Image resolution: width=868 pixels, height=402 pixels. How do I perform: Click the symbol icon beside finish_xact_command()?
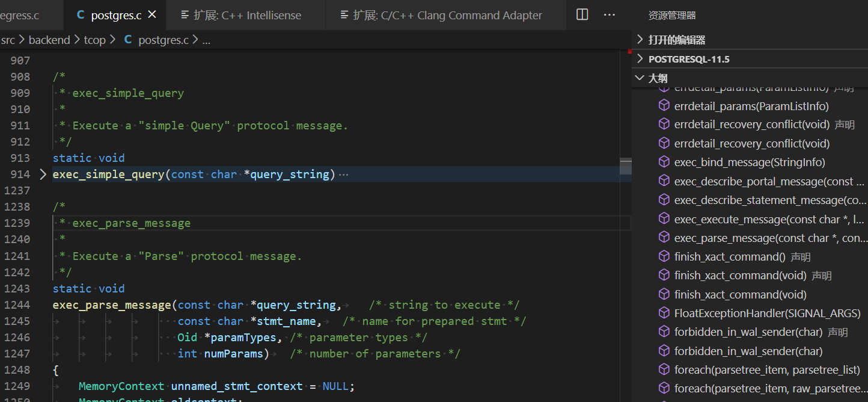coord(664,256)
